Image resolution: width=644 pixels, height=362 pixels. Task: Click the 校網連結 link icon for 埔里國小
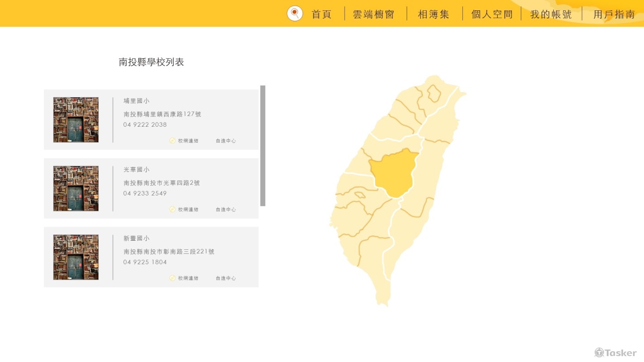(x=173, y=141)
